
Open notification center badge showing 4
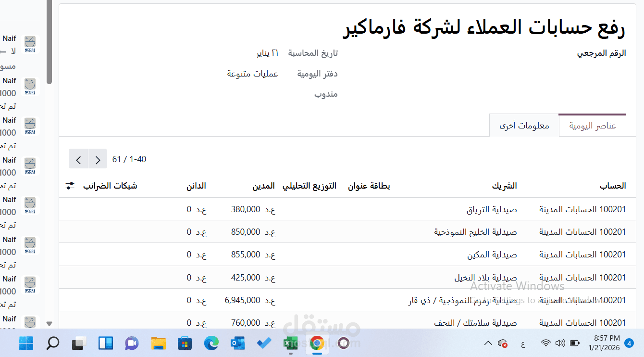point(629,343)
